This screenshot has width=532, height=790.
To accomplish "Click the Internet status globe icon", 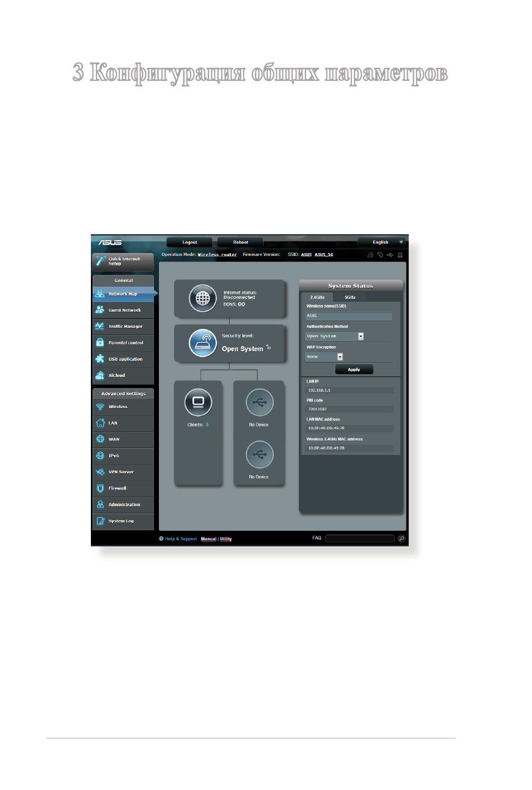I will (x=202, y=298).
